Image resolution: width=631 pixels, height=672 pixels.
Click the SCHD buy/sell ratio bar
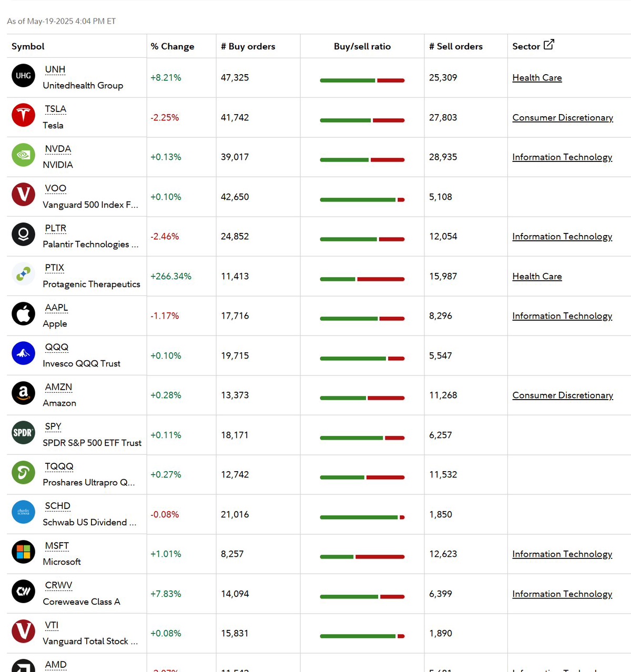(362, 517)
